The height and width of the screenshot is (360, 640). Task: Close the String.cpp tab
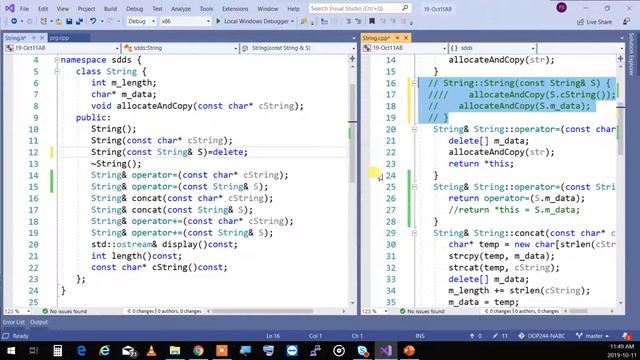coord(406,38)
